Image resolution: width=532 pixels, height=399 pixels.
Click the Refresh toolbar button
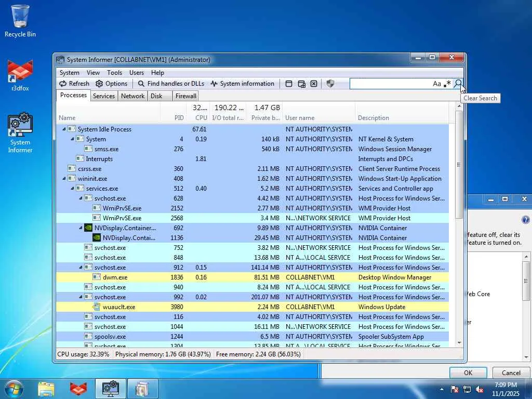[74, 84]
